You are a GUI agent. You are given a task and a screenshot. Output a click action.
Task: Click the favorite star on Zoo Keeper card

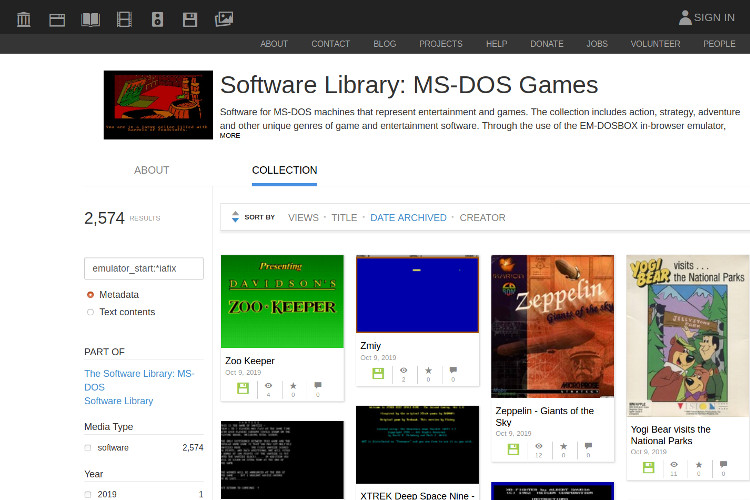[x=293, y=386]
